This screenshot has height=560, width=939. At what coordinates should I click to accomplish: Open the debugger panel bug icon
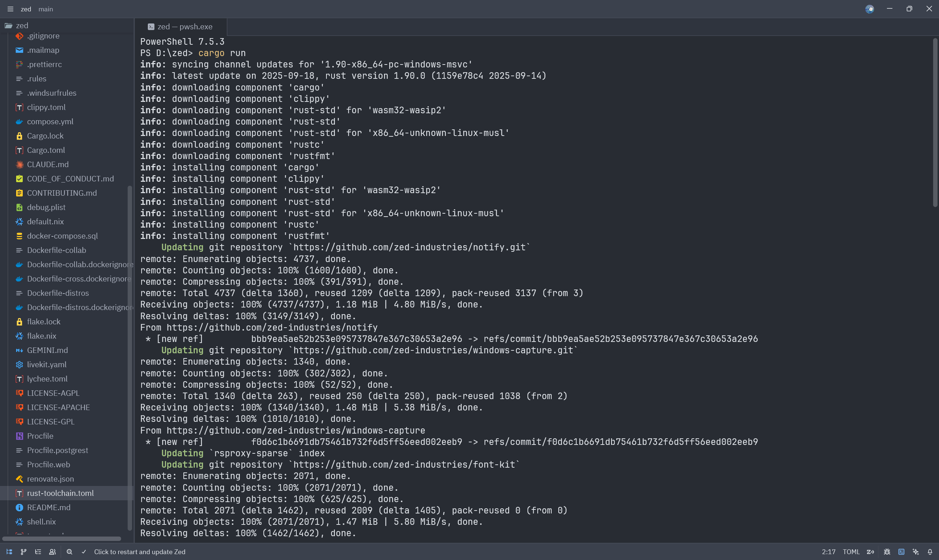(887, 552)
